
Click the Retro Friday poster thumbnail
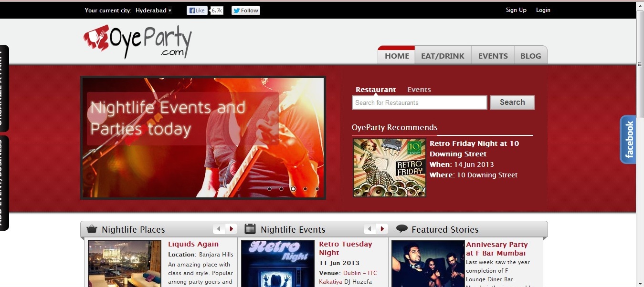pos(390,168)
